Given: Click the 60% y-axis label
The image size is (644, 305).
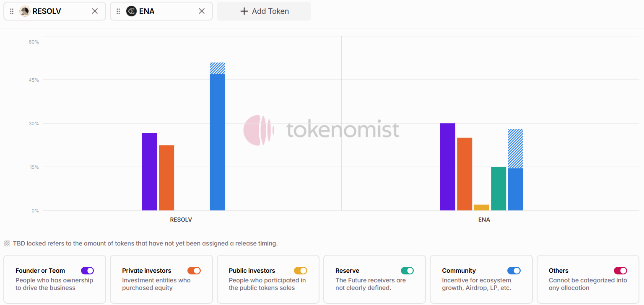Looking at the screenshot, I should click(34, 42).
